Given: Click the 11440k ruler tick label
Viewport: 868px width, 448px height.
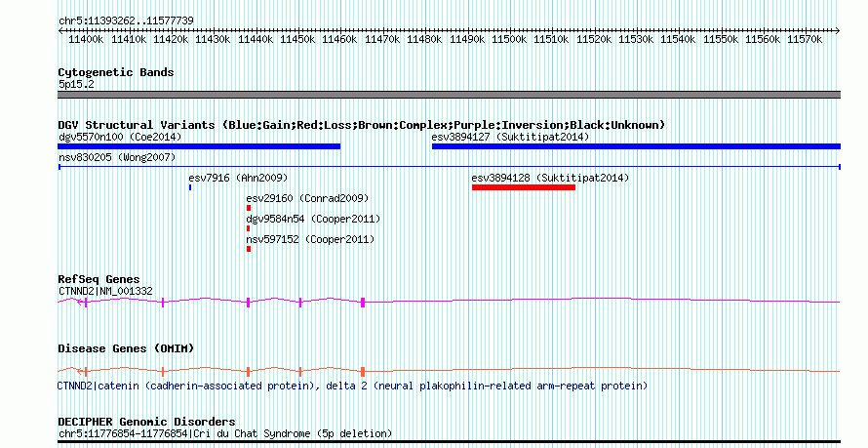Looking at the screenshot, I should click(x=256, y=40).
